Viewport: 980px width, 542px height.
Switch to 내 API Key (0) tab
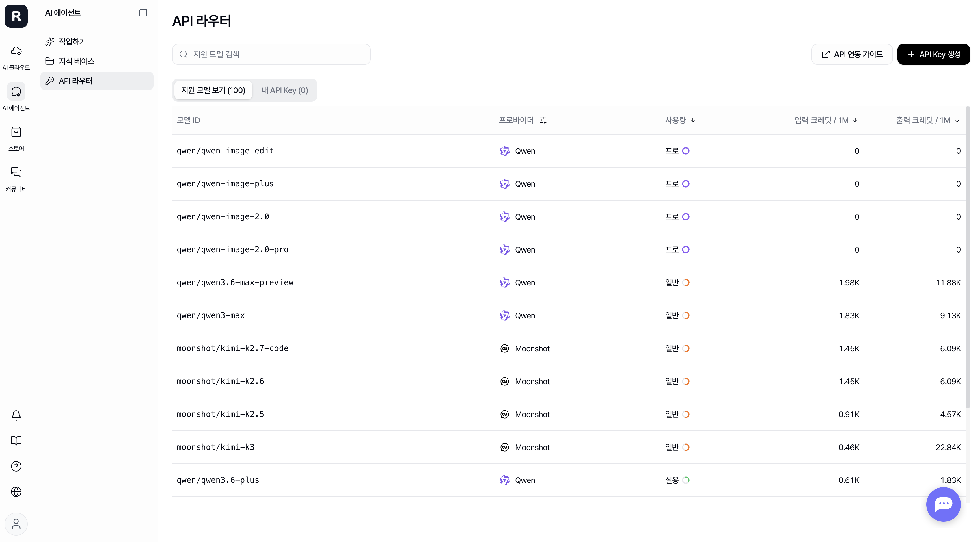pos(285,90)
